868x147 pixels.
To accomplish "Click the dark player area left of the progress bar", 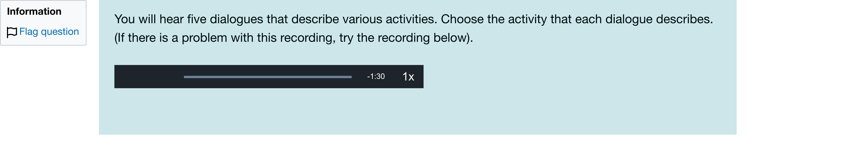I will [x=148, y=77].
